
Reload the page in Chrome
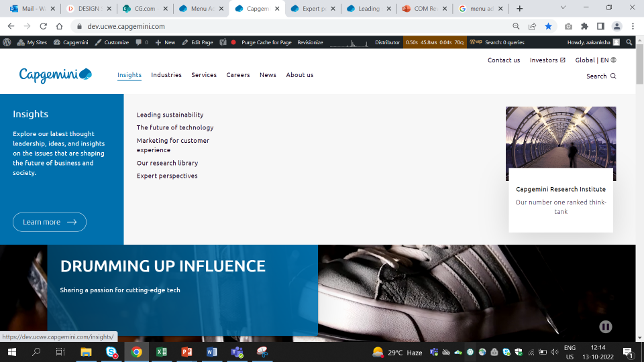[43, 26]
